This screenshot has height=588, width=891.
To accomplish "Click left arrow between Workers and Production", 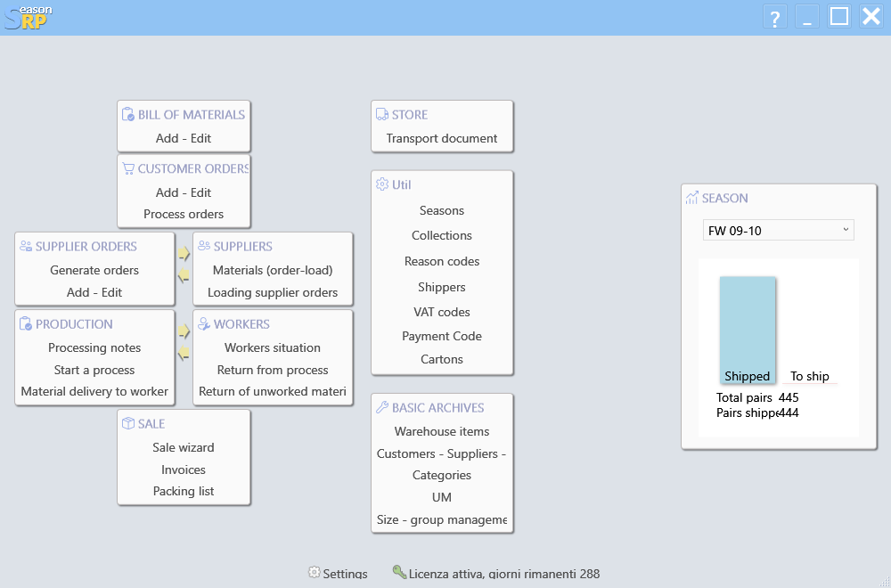I will click(x=184, y=354).
